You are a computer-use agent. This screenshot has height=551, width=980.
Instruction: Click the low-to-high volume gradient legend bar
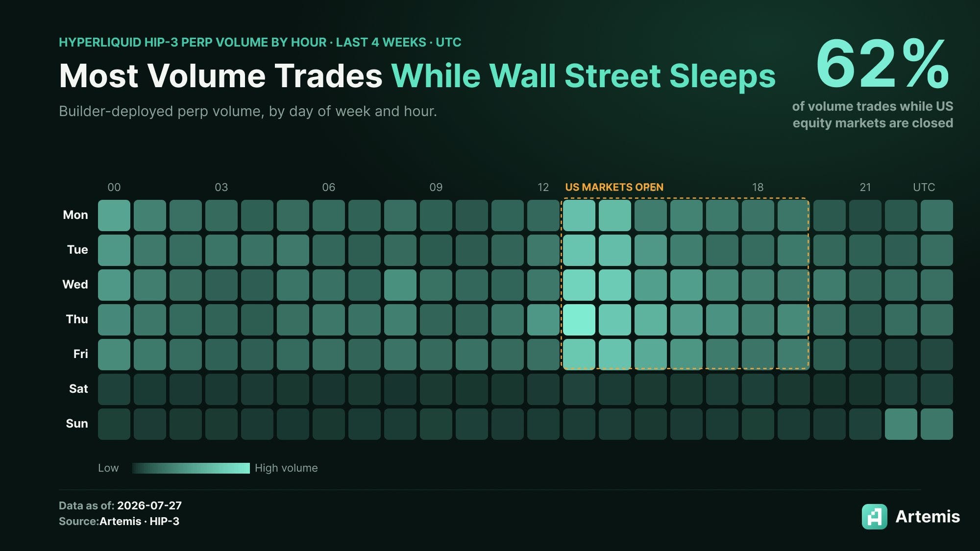[191, 468]
